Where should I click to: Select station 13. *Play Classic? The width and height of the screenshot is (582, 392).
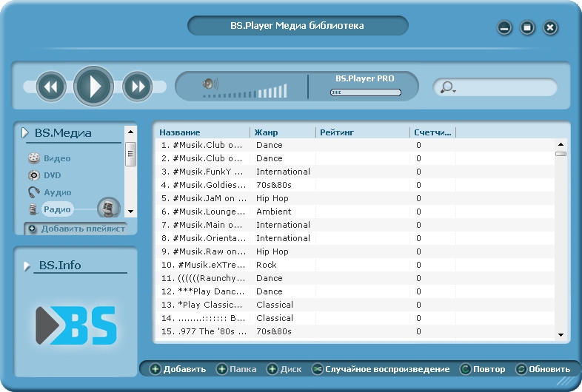pyautogui.click(x=355, y=305)
